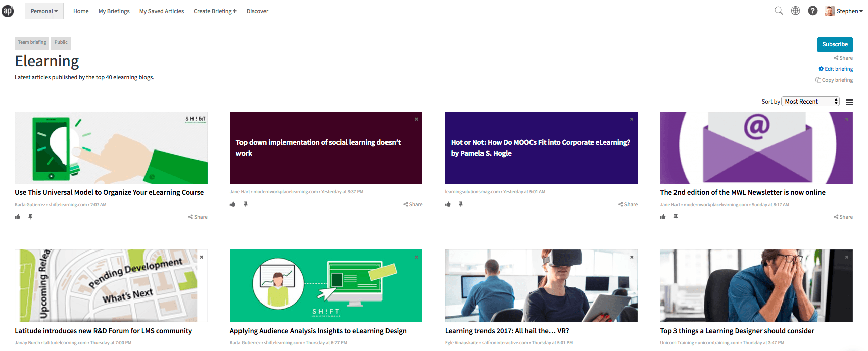Screen dimensions: 868x351
Task: Open Latitude introduces new R&D Forum title
Action: [x=104, y=331]
